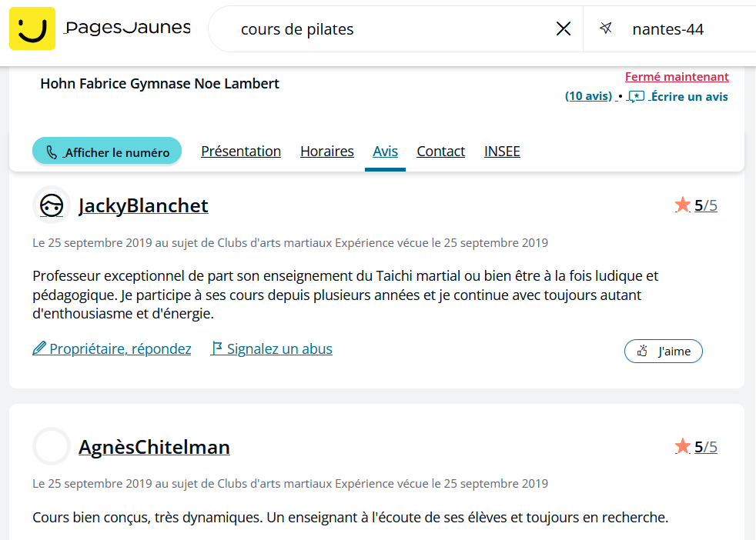Click the 'Fermé maintenant' link
Image resolution: width=756 pixels, height=540 pixels.
pyautogui.click(x=677, y=77)
